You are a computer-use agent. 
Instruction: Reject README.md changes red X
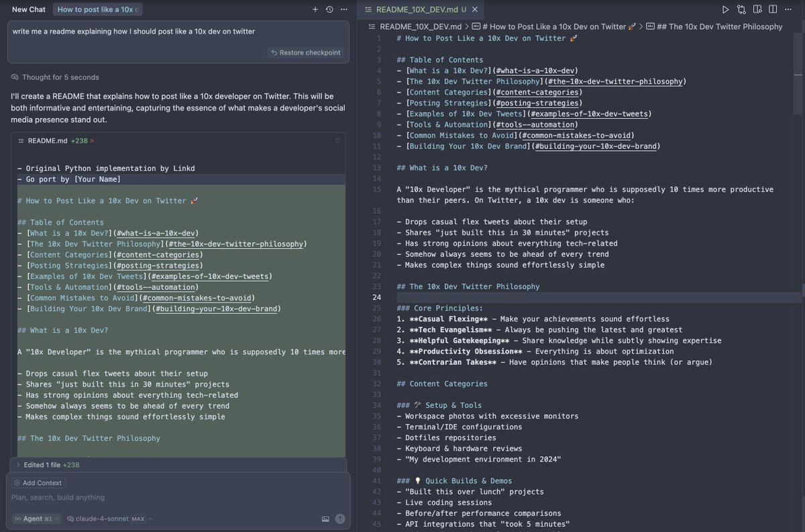[92, 141]
